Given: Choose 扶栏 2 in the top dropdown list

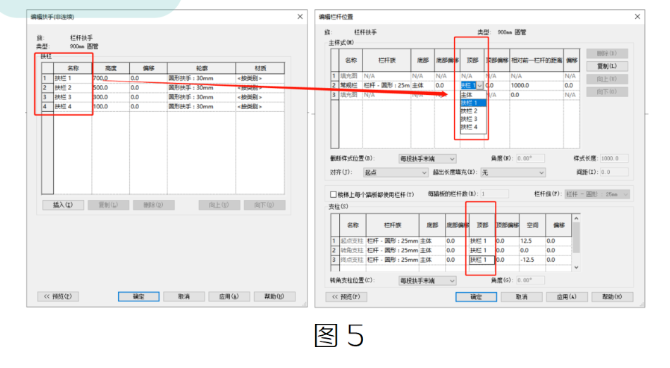Looking at the screenshot, I should (473, 111).
